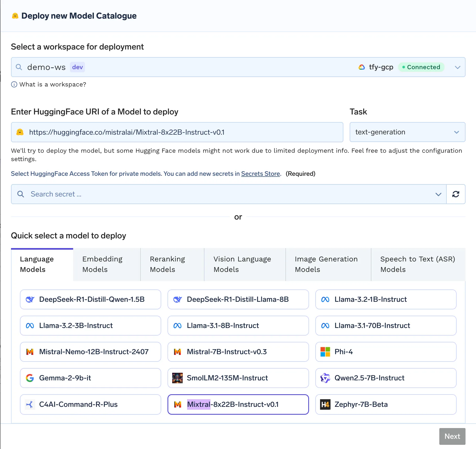Refresh the secrets list
Screen dimensions: 476x449
coord(456,194)
